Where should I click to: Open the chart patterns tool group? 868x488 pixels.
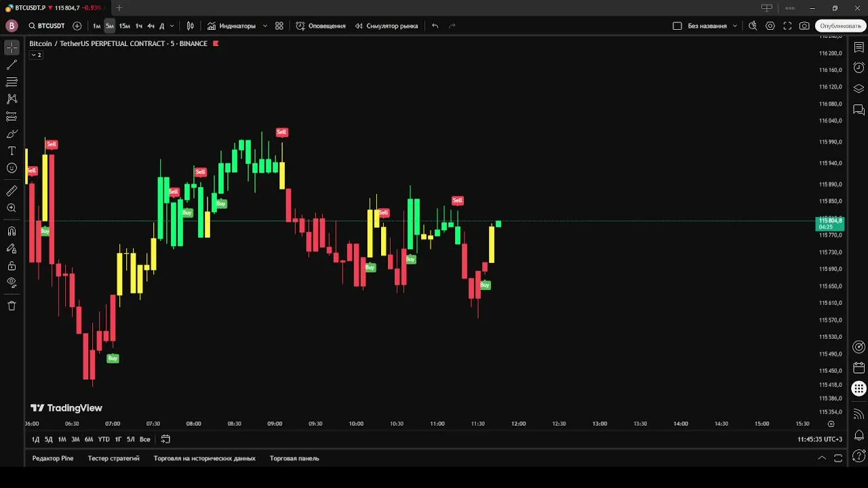tap(12, 99)
